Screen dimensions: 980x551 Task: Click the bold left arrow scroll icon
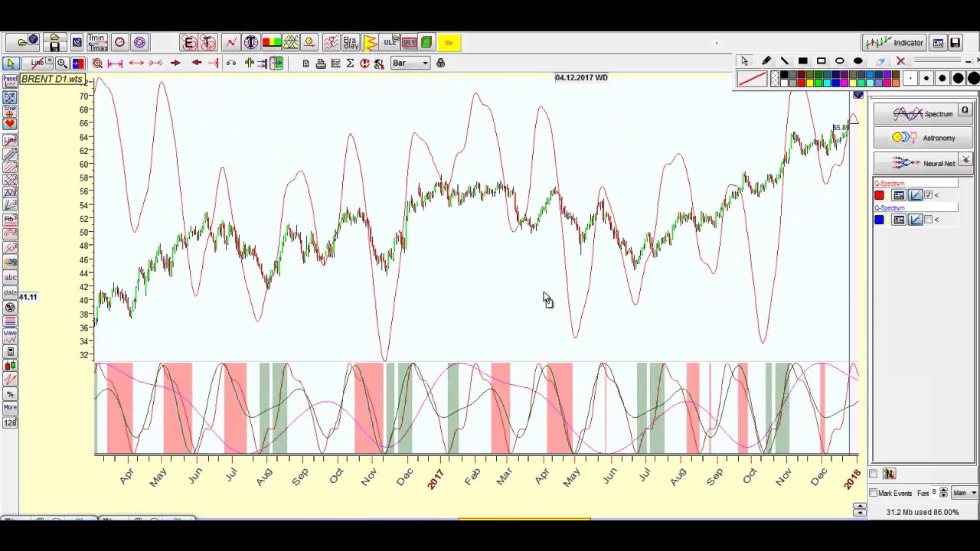[x=196, y=63]
